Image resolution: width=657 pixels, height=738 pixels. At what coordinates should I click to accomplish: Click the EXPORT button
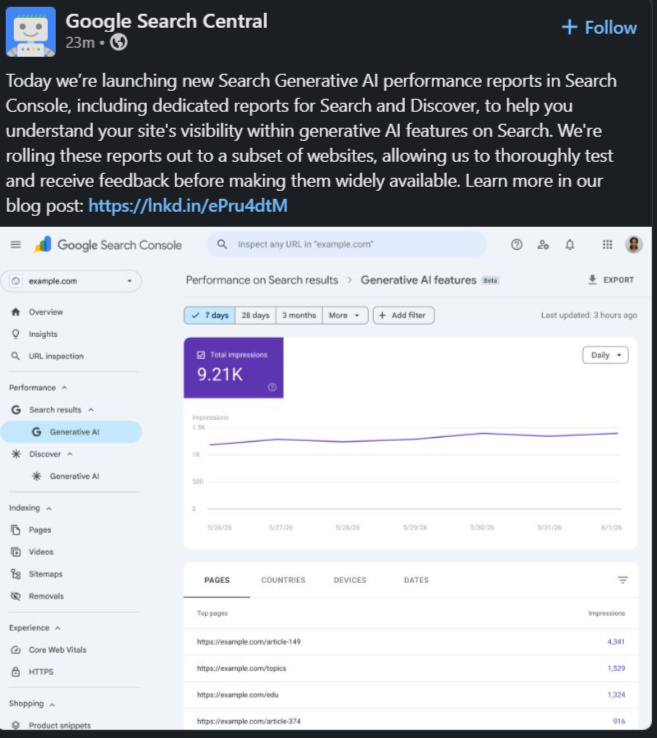611,280
